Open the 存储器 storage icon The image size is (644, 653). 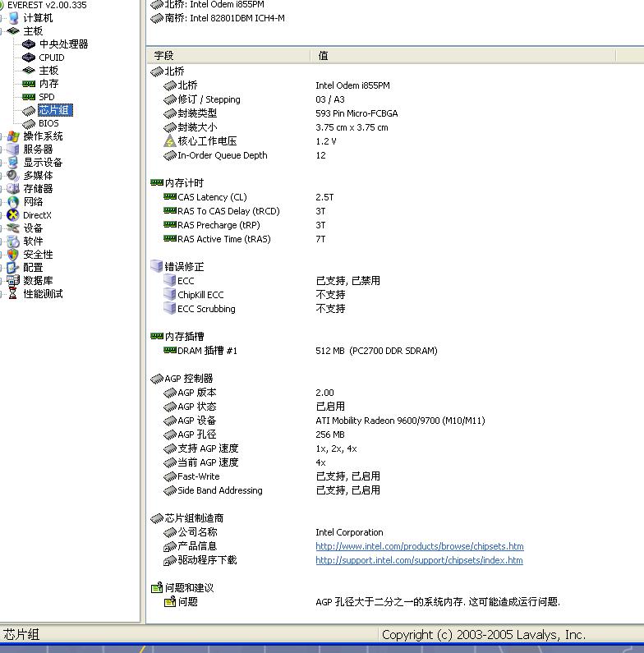(13, 189)
